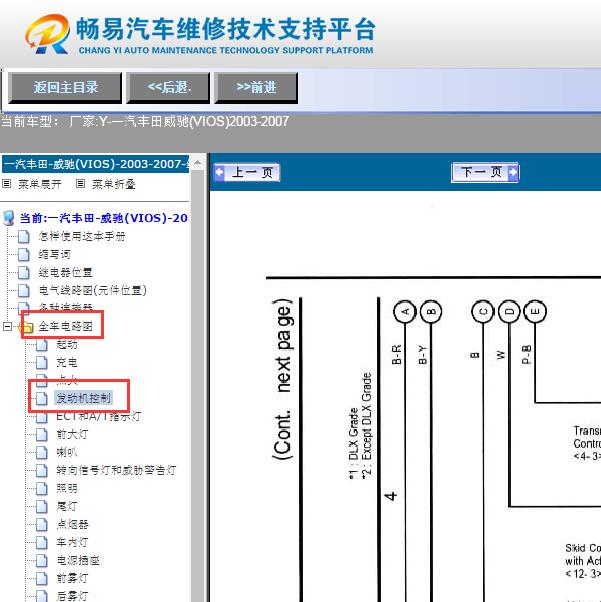The image size is (601, 602).
Task: Select the 一汽丰田-威驰(VIOS)-2003-2007 panel header tab
Action: point(95,164)
